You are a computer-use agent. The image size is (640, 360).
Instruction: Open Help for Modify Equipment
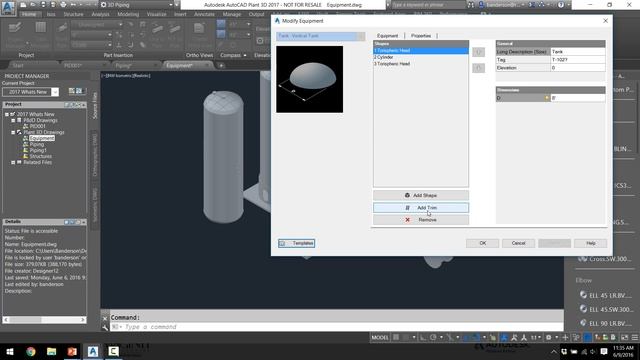coord(591,243)
